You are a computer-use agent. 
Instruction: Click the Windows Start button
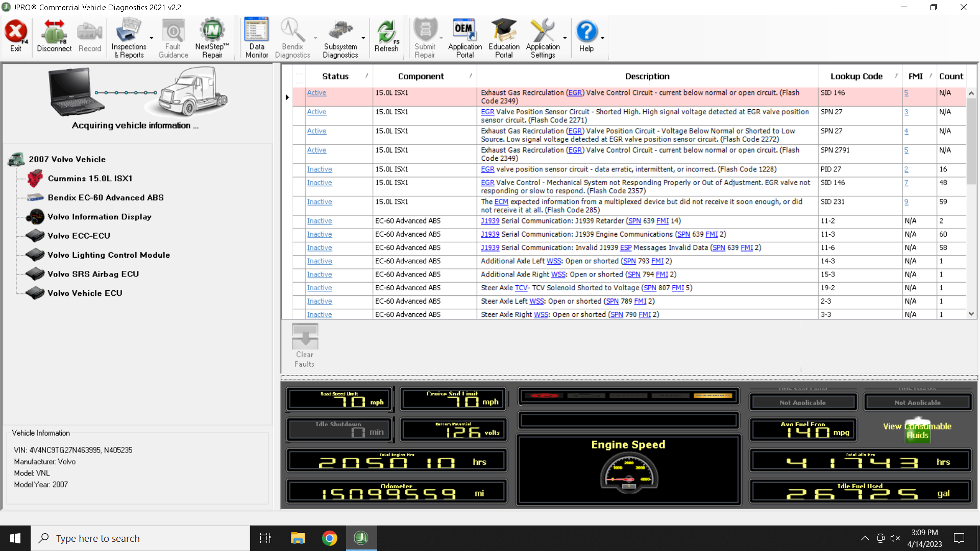[x=15, y=538]
